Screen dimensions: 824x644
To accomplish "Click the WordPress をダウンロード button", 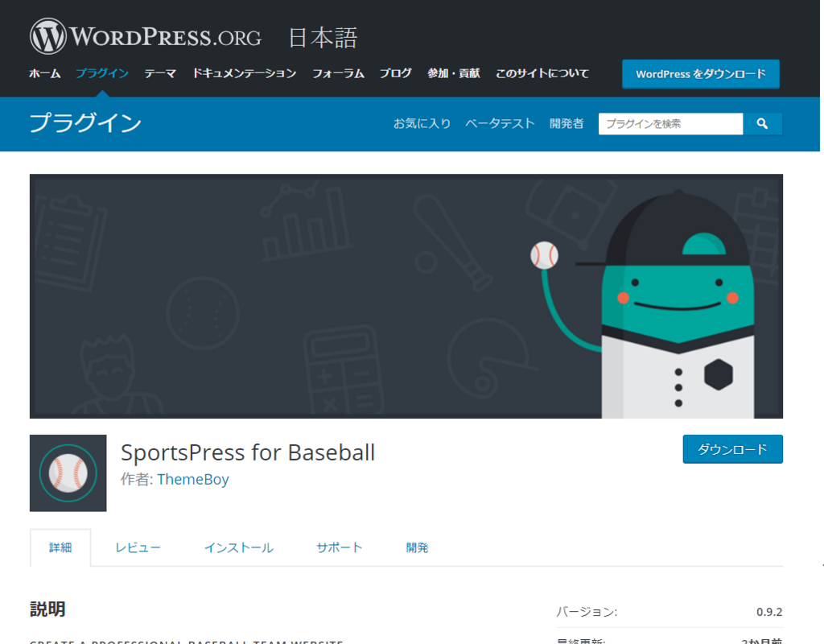I will click(x=701, y=74).
